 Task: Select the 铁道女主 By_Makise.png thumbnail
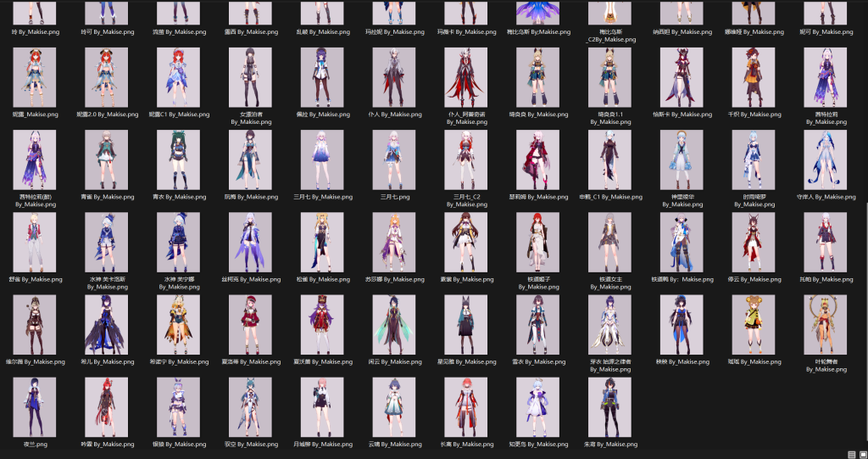pos(609,241)
